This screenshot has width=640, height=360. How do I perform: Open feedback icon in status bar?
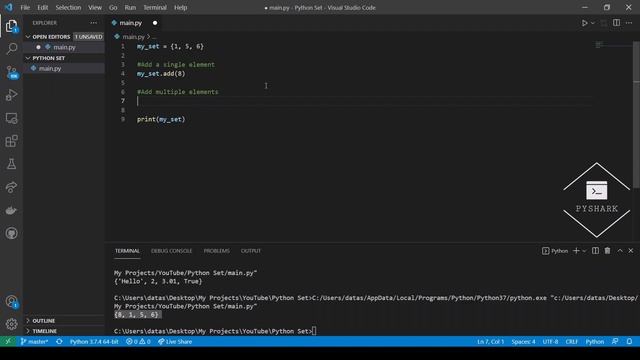point(615,341)
